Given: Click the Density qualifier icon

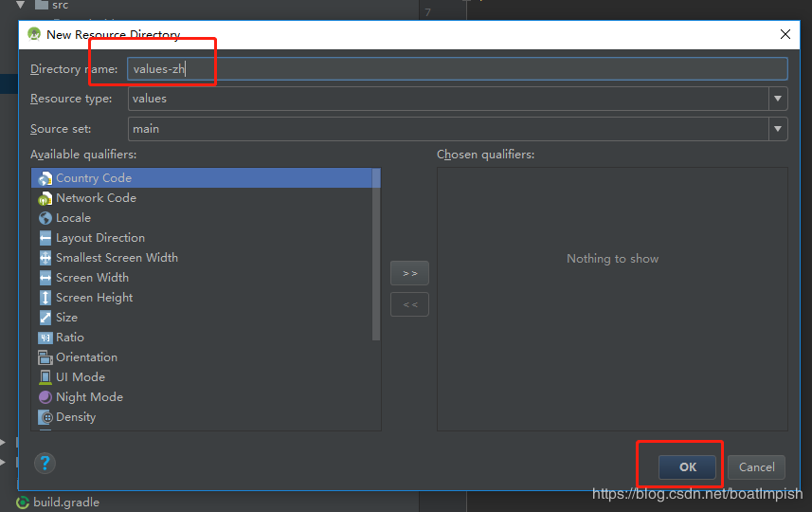Looking at the screenshot, I should (x=45, y=417).
